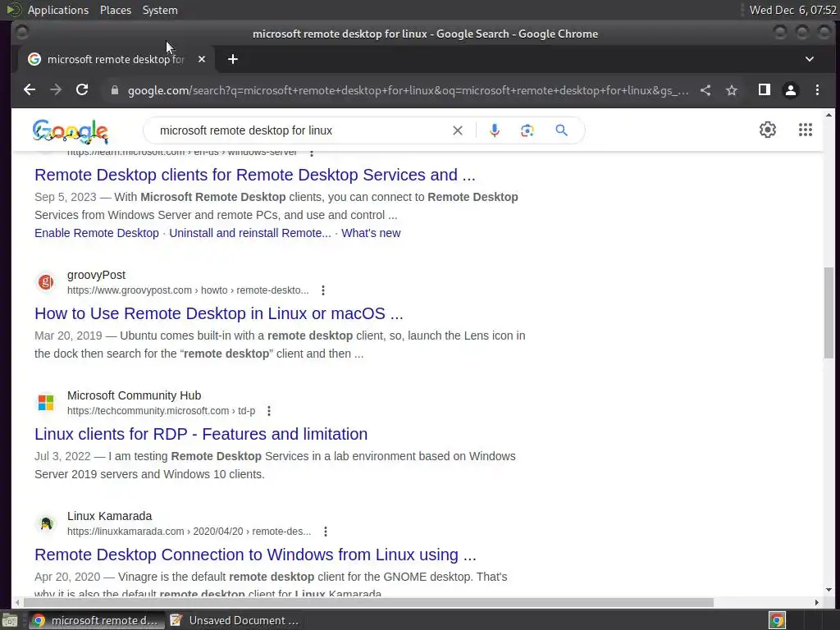Click the Chrome icon in bottom-right tray
Viewport: 840px width, 630px height.
click(777, 620)
